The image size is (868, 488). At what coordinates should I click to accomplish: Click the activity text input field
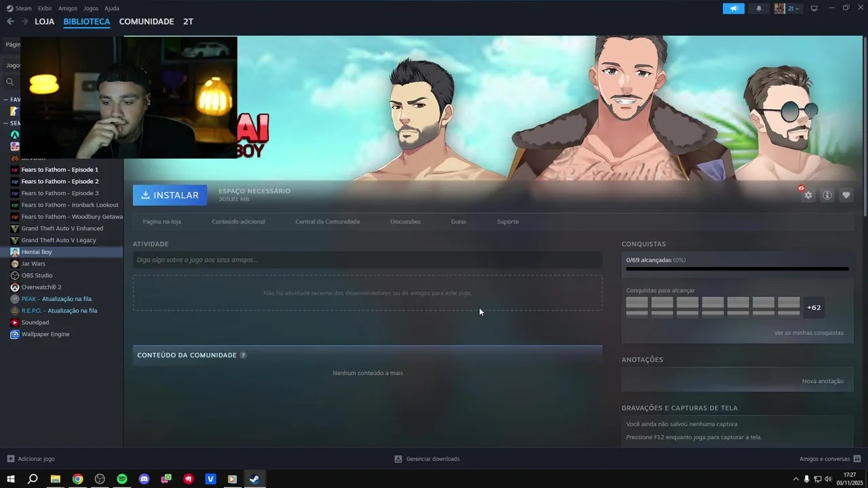pyautogui.click(x=368, y=260)
